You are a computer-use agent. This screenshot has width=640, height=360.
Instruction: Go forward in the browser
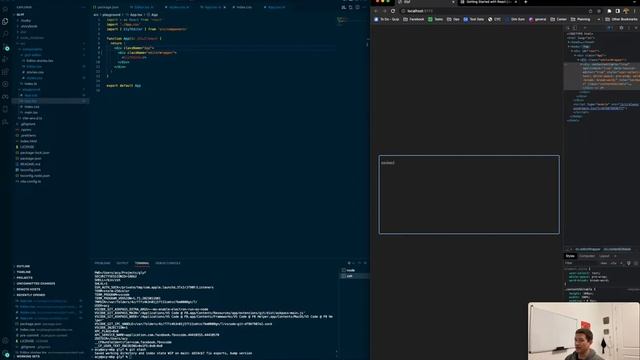384,11
